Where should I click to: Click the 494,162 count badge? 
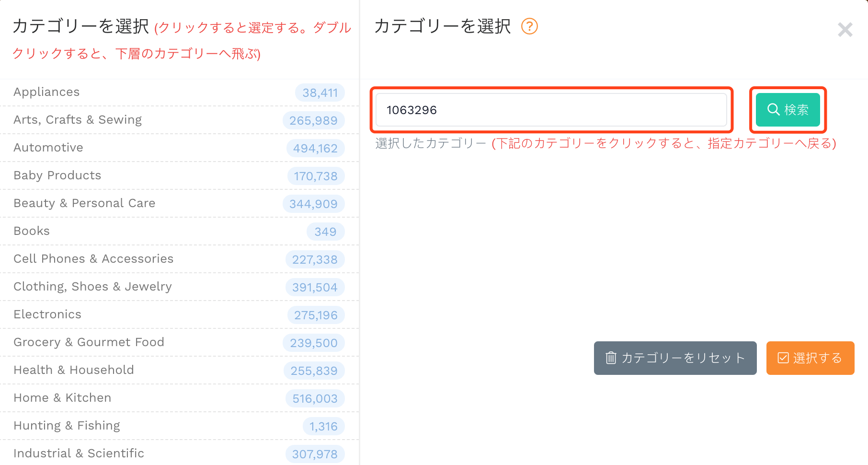click(316, 148)
